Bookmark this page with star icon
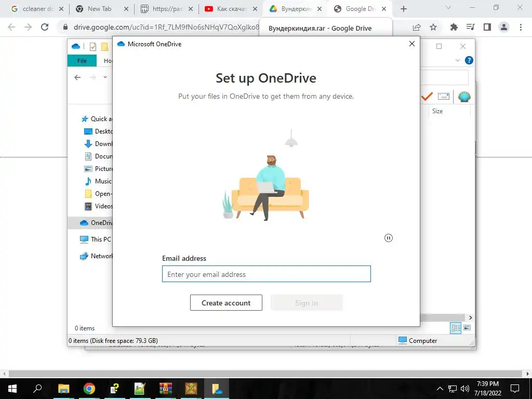Image resolution: width=532 pixels, height=399 pixels. tap(433, 27)
